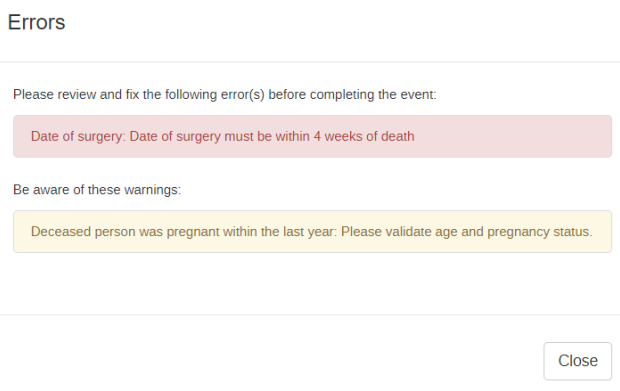Click 'pregnancy status.' at the warning's end

pyautogui.click(x=540, y=232)
